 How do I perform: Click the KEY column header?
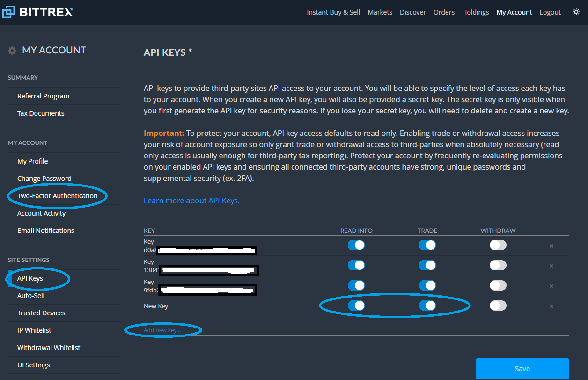[x=149, y=231]
